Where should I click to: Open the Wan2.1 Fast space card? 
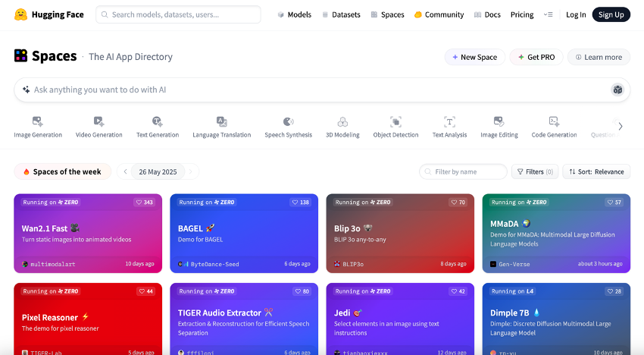(88, 233)
